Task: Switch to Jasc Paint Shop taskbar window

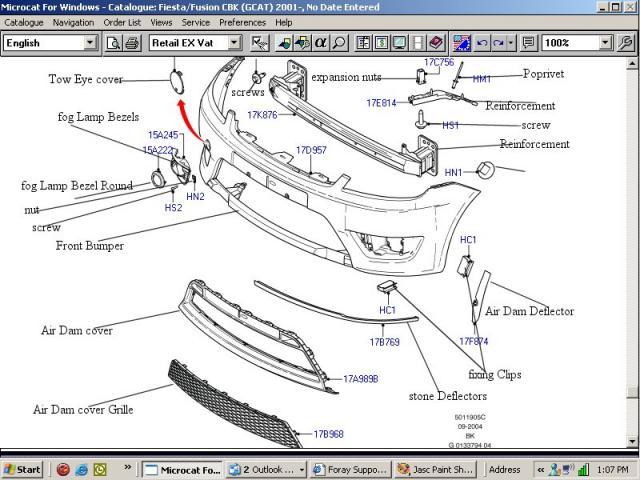Action: (x=432, y=469)
